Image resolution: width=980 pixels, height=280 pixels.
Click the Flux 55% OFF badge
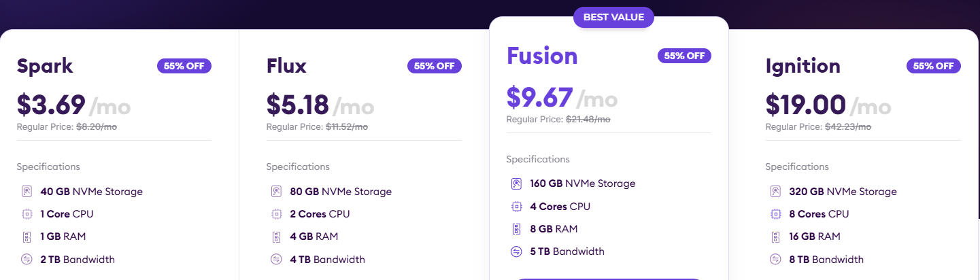pos(435,66)
